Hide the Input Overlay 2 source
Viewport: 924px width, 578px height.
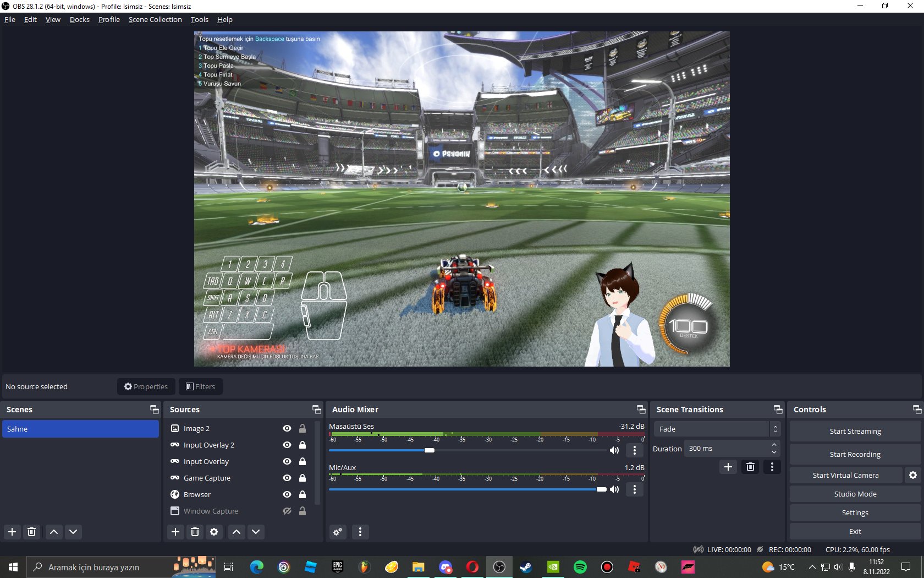coord(287,445)
